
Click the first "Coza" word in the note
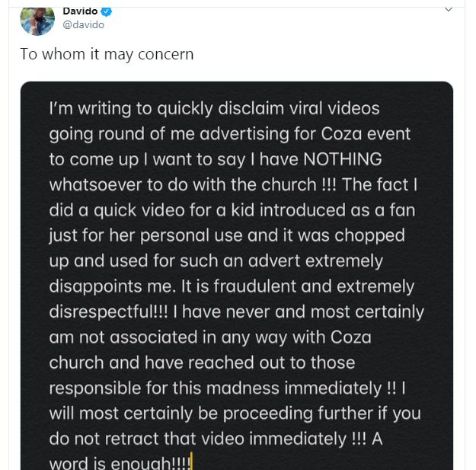pos(341,134)
